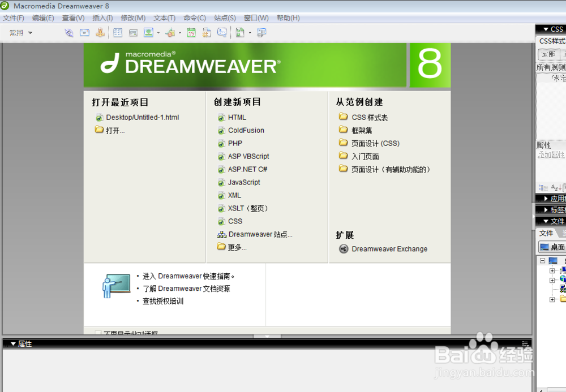Click the Hyperlink insert icon

click(69, 33)
